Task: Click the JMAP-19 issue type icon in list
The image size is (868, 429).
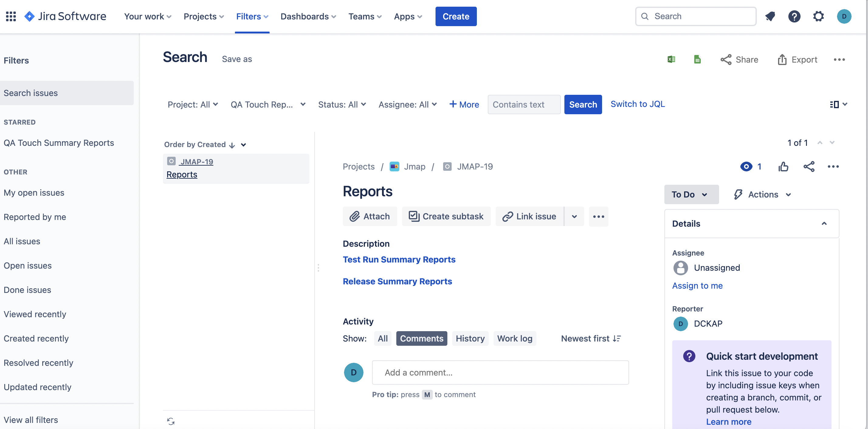Action: 171,161
